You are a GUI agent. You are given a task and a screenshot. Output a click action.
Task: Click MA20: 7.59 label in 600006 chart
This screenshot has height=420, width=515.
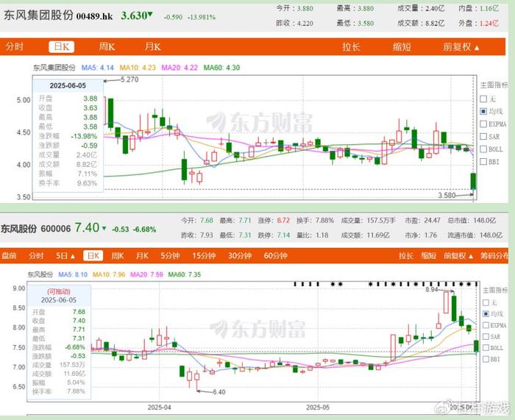click(x=146, y=274)
